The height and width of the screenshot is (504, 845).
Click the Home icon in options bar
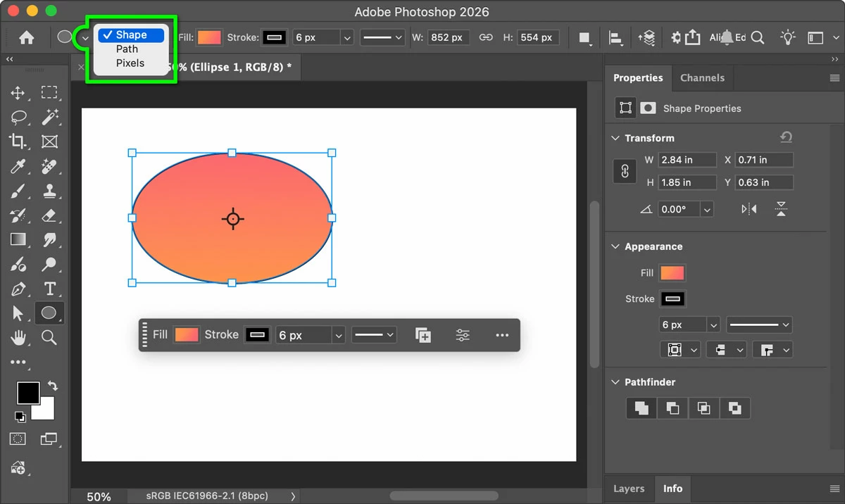pyautogui.click(x=27, y=38)
